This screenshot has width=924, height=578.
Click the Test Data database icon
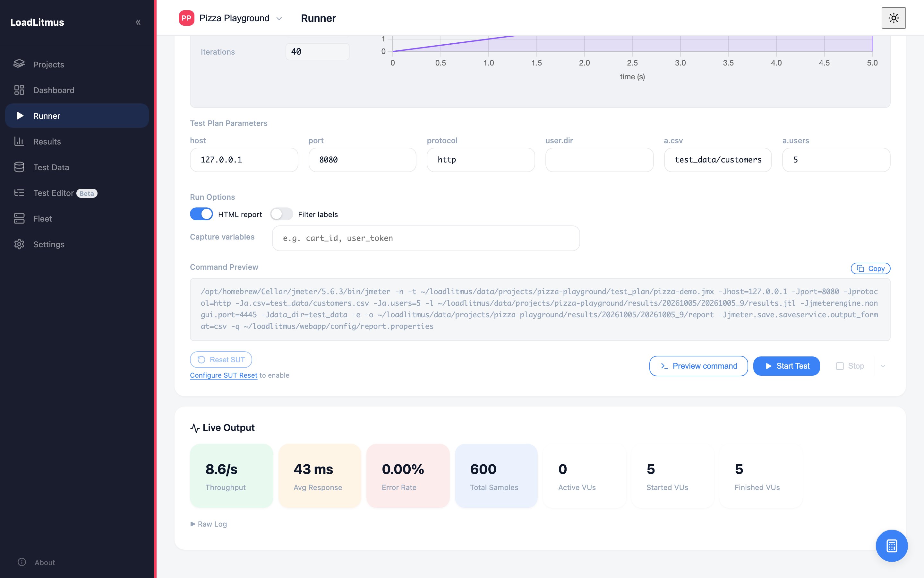pyautogui.click(x=19, y=167)
